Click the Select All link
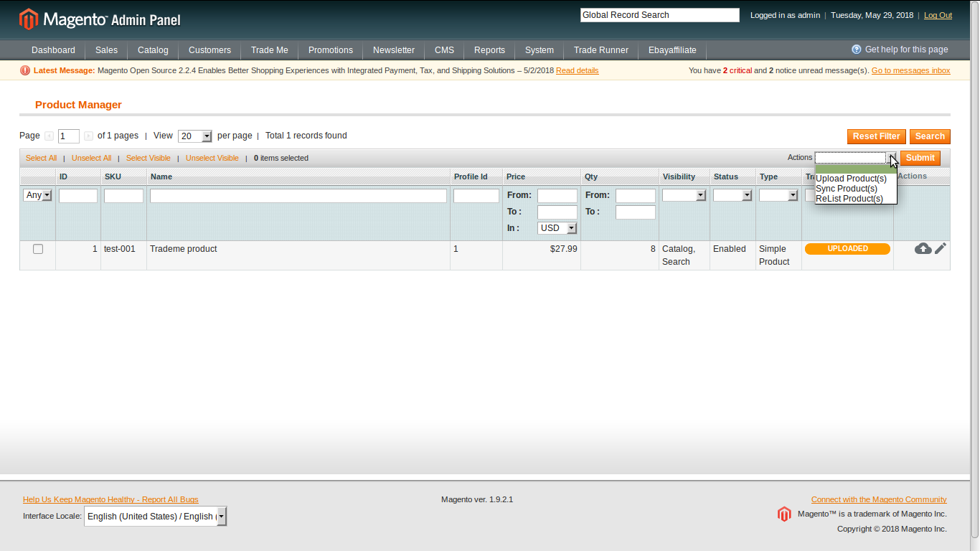Image resolution: width=980 pixels, height=551 pixels. (x=41, y=158)
